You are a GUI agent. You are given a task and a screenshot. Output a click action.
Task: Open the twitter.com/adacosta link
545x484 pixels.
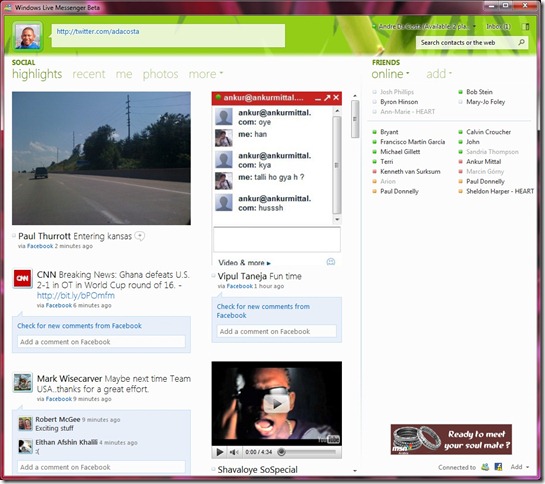98,31
